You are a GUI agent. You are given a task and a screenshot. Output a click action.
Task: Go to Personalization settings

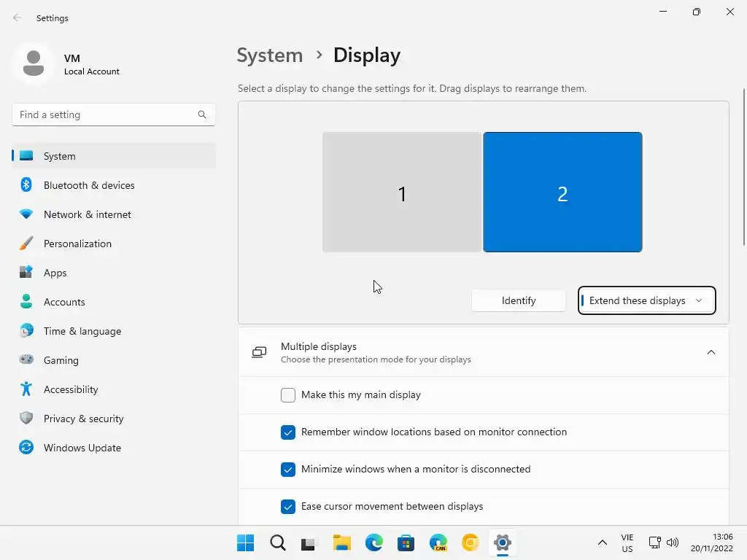(x=114, y=244)
